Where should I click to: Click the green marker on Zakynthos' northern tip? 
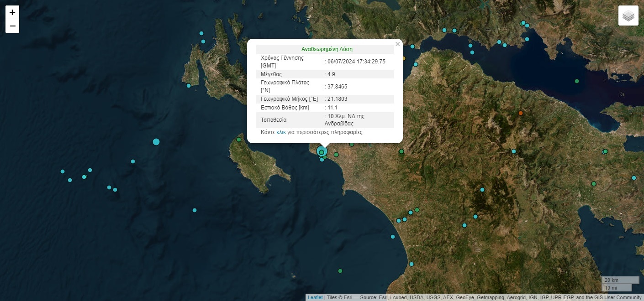[238, 140]
